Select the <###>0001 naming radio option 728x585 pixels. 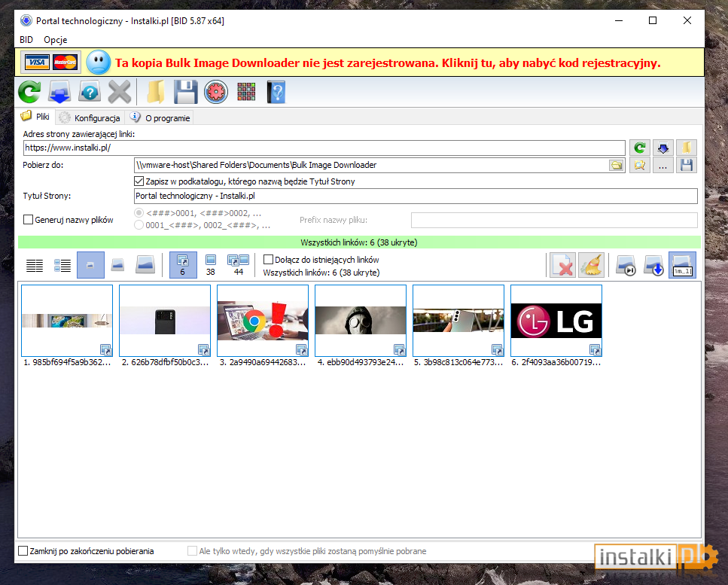pyautogui.click(x=139, y=213)
